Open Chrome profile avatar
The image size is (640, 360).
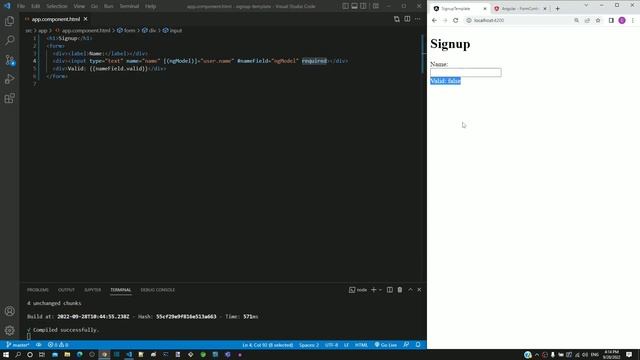pos(622,20)
